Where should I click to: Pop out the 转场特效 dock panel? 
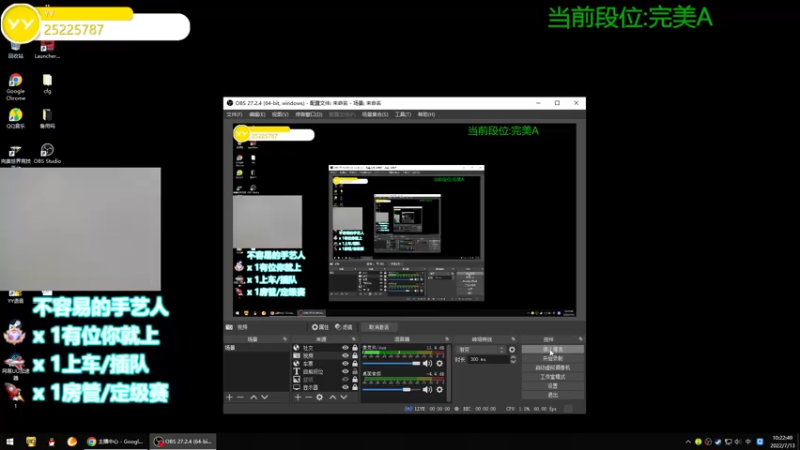[513, 339]
